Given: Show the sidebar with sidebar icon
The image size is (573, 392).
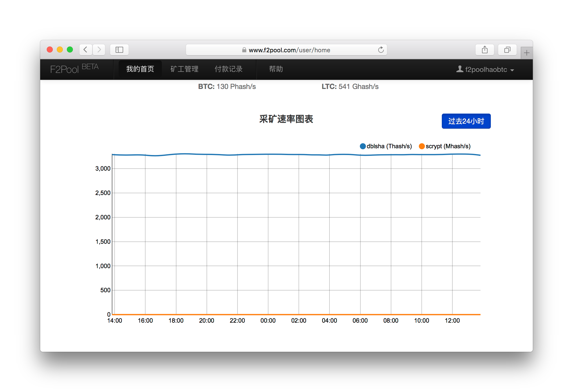Looking at the screenshot, I should 119,50.
